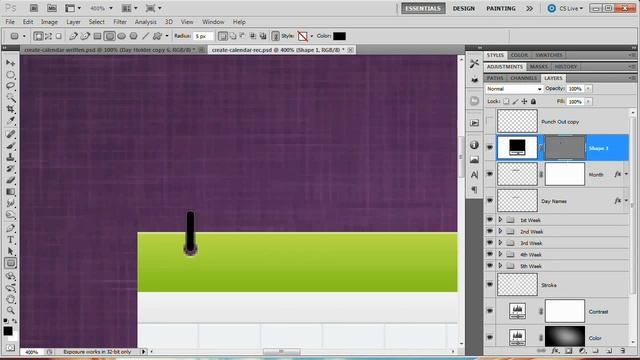The image size is (640, 360).
Task: Open the Opacity slider dropdown arrow
Action: (588, 89)
